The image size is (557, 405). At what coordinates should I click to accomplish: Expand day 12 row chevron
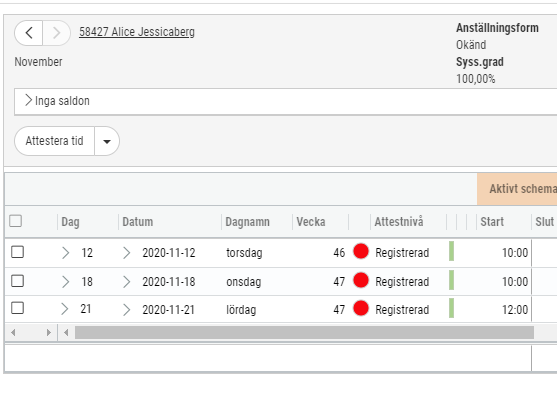pyautogui.click(x=65, y=253)
